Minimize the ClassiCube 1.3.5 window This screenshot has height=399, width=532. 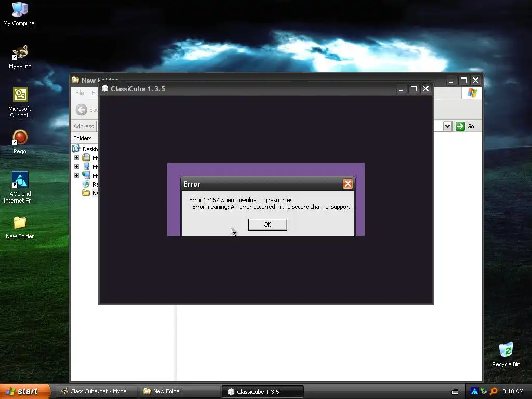[x=401, y=89]
